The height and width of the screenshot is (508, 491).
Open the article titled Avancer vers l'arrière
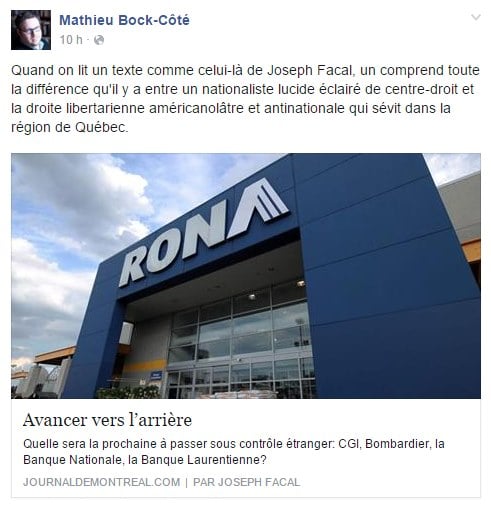(107, 420)
